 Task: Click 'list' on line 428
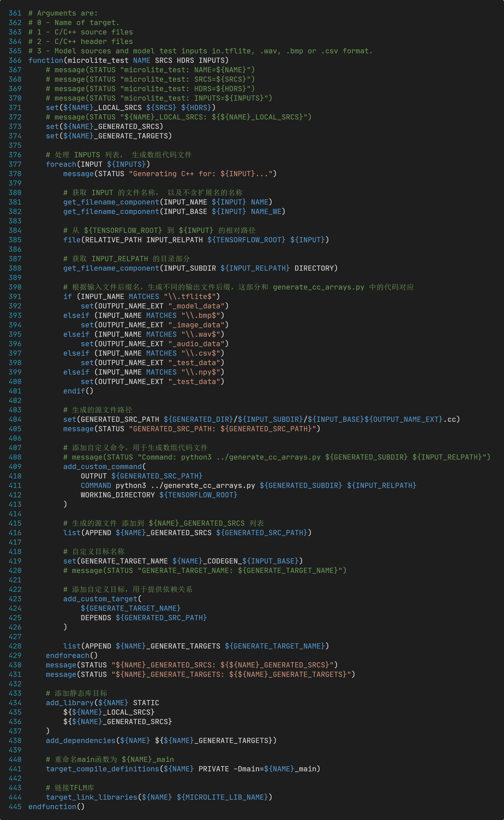[72, 646]
